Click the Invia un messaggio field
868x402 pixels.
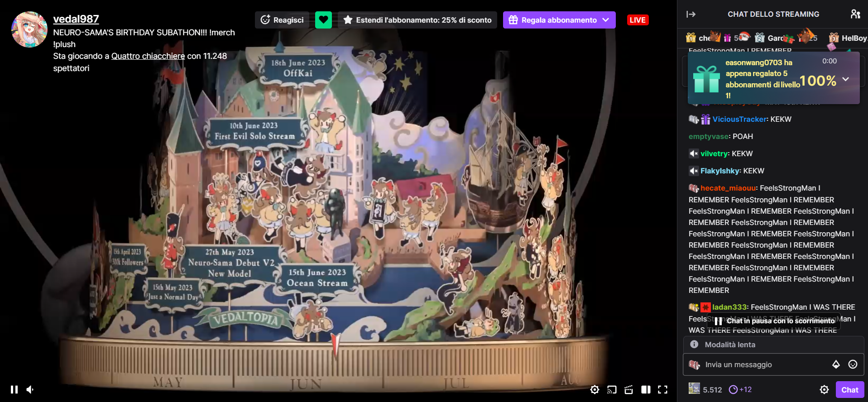click(x=765, y=364)
